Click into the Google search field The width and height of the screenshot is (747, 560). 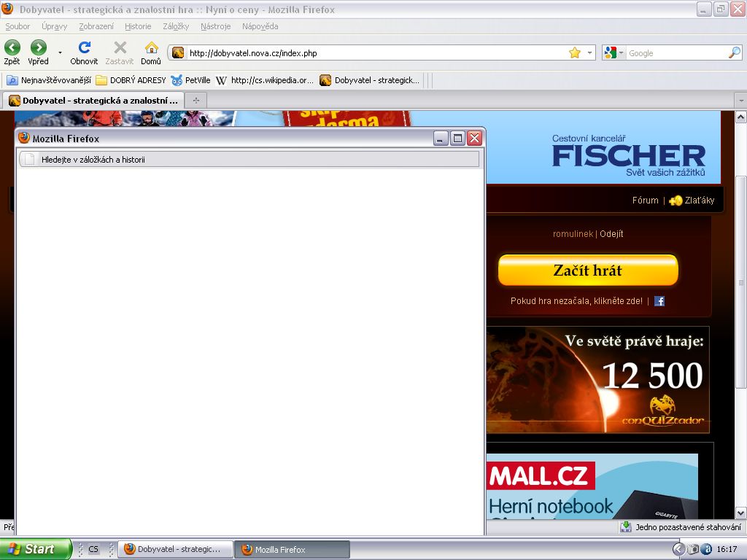[676, 53]
